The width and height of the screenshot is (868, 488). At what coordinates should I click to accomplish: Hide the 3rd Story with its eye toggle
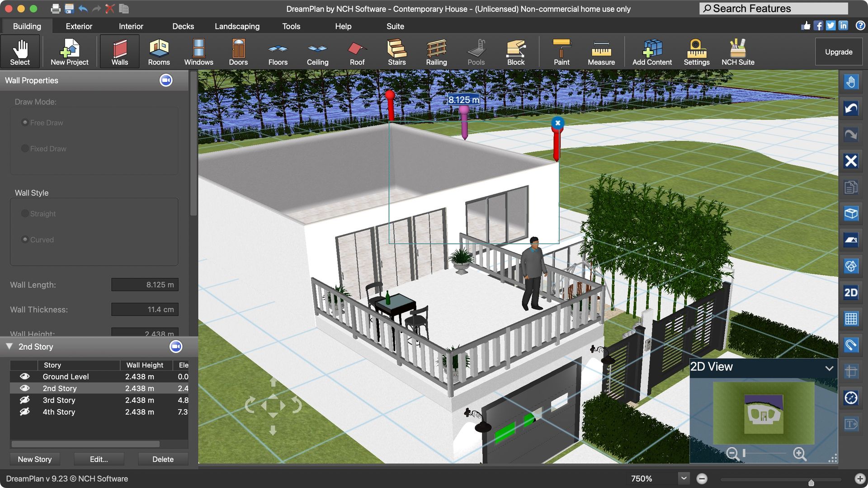25,400
